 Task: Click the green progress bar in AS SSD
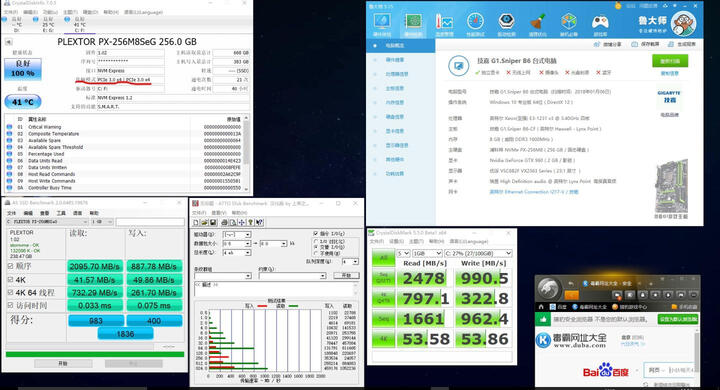tap(95, 354)
